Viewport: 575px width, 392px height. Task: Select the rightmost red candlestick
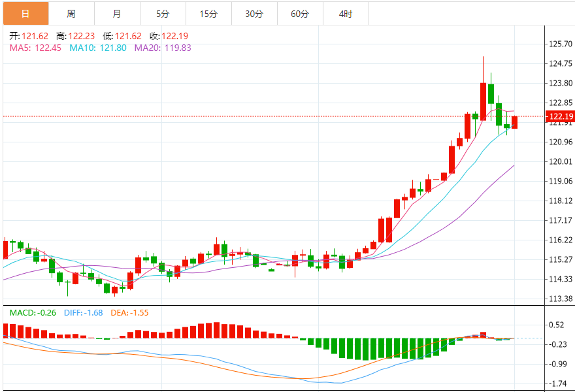point(514,122)
